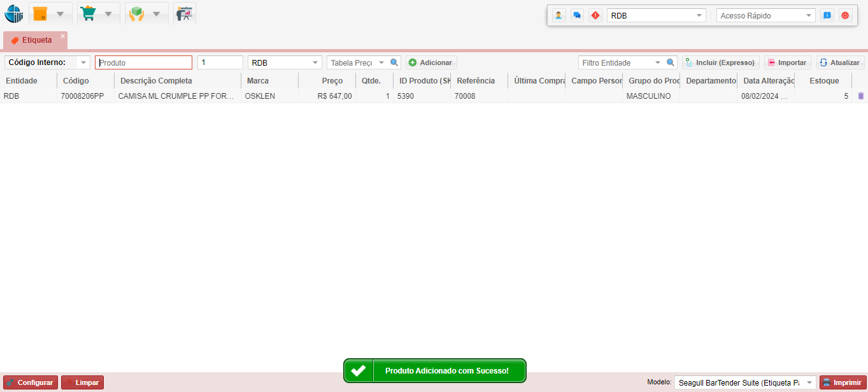
Task: Open the presentation chart reports icon
Action: pos(184,14)
